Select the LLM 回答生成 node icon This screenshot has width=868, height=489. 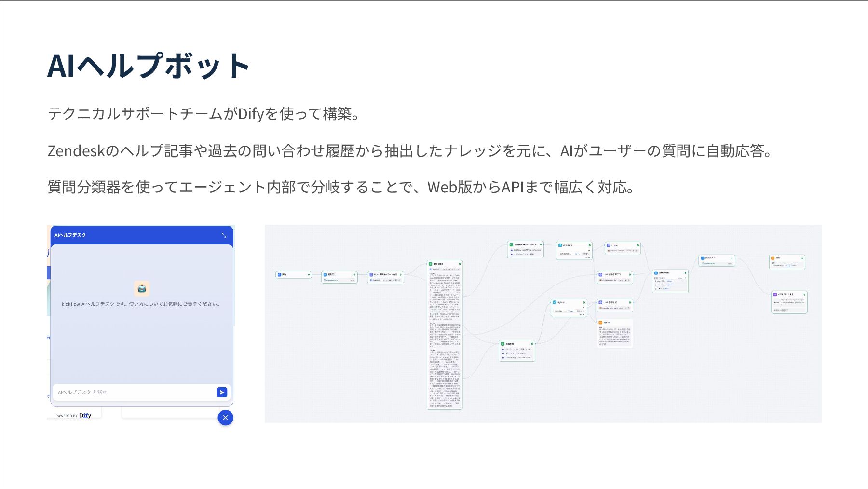(600, 302)
